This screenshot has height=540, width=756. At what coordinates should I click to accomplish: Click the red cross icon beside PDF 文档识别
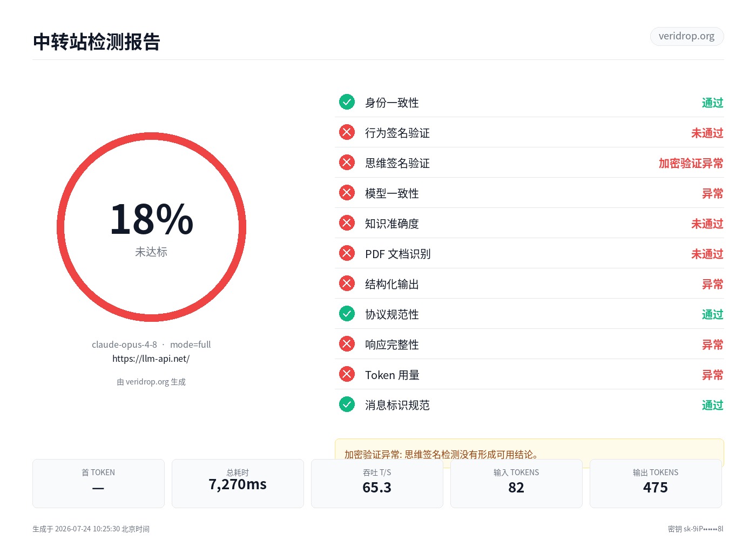347,253
